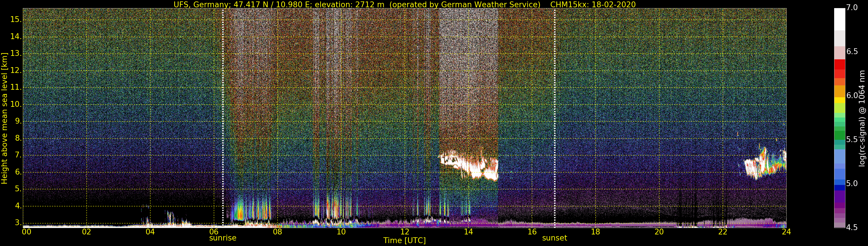Click the '12.' km tick on the height axis

[16, 71]
